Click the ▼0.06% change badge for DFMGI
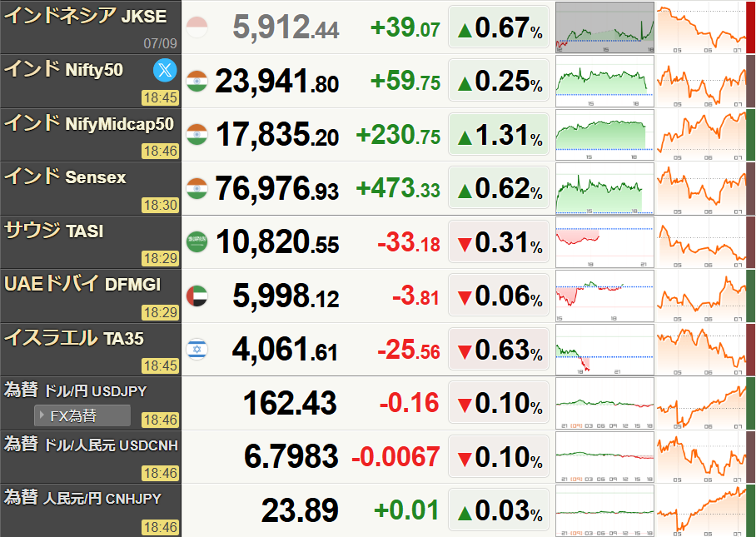 [x=499, y=296]
